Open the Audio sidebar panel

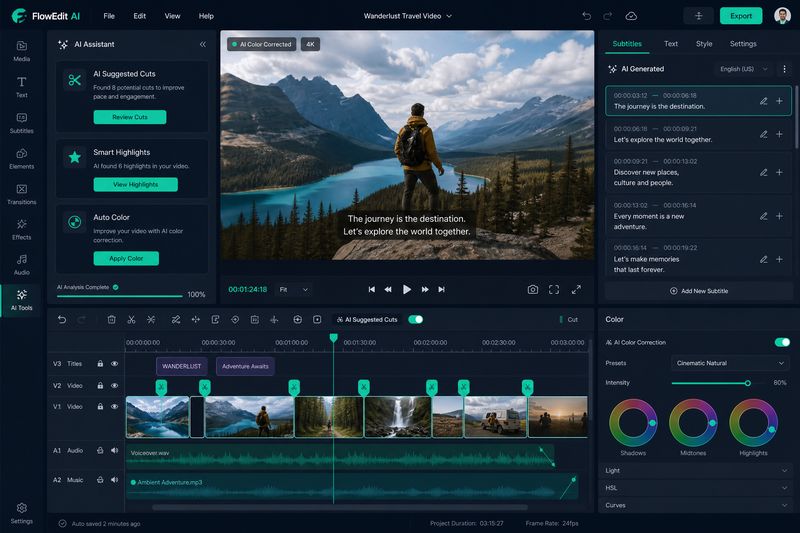pos(21,265)
